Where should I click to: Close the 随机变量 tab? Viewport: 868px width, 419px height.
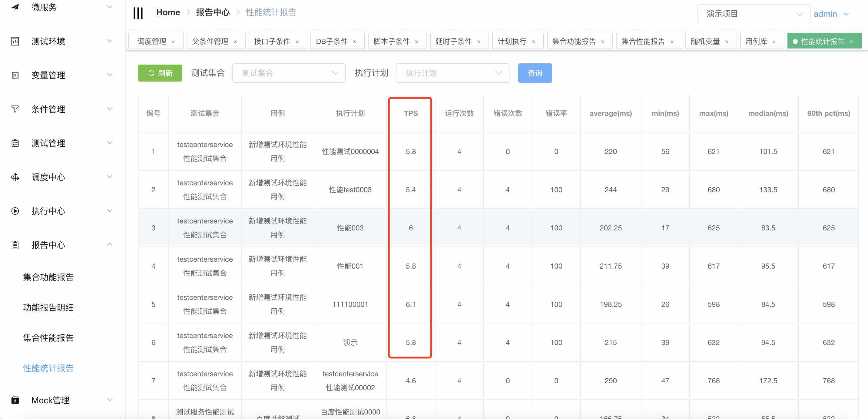pyautogui.click(x=727, y=42)
